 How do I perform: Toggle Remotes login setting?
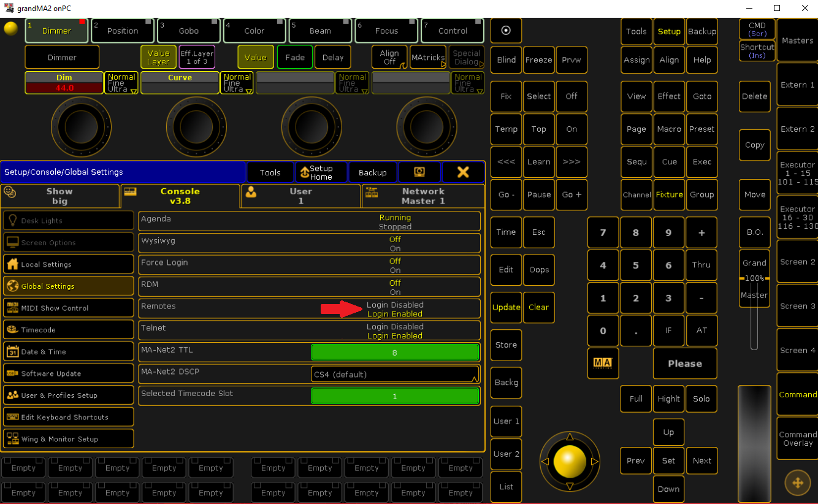coord(309,309)
